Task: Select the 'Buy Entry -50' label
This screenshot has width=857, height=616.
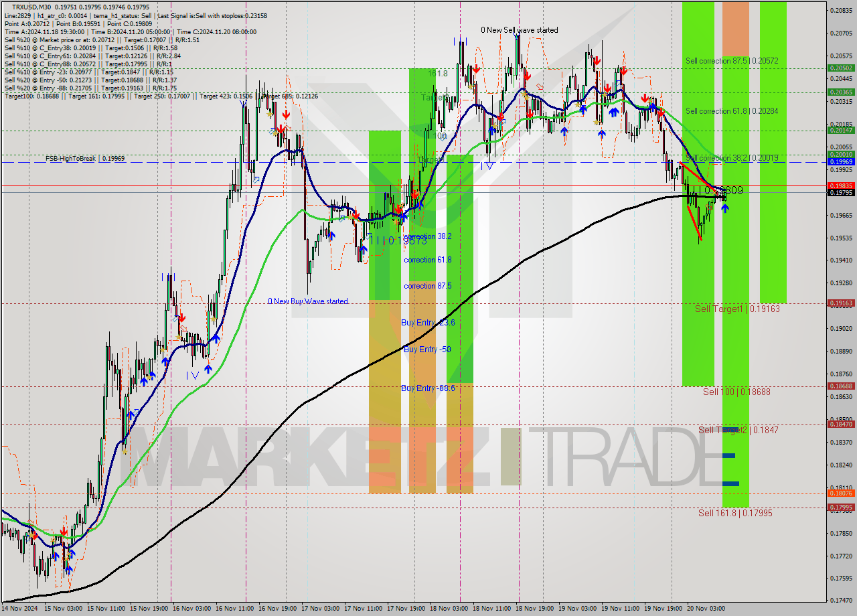Action: coord(427,350)
